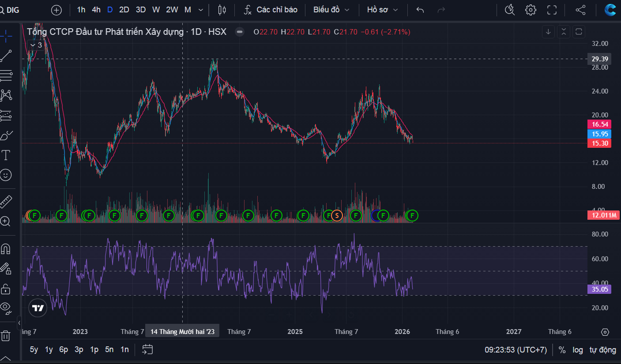The height and width of the screenshot is (364, 621).
Task: Toggle lock all drawings
Action: pos(6,289)
